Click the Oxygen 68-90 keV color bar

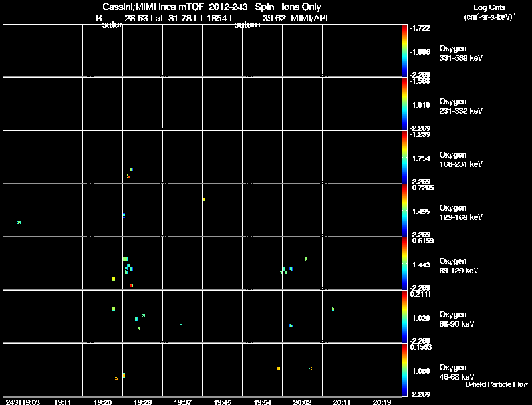pos(404,317)
